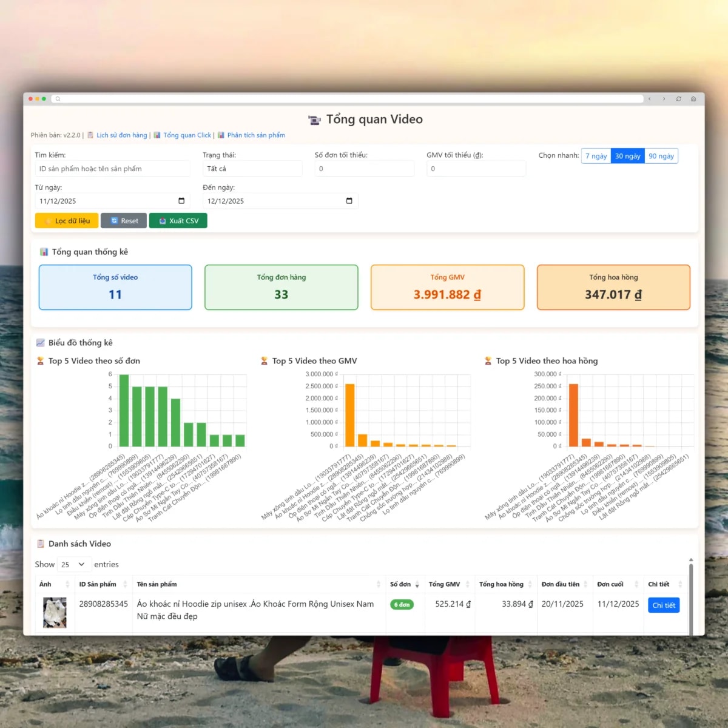The image size is (728, 728).
Task: Click browser home icon
Action: (x=693, y=99)
